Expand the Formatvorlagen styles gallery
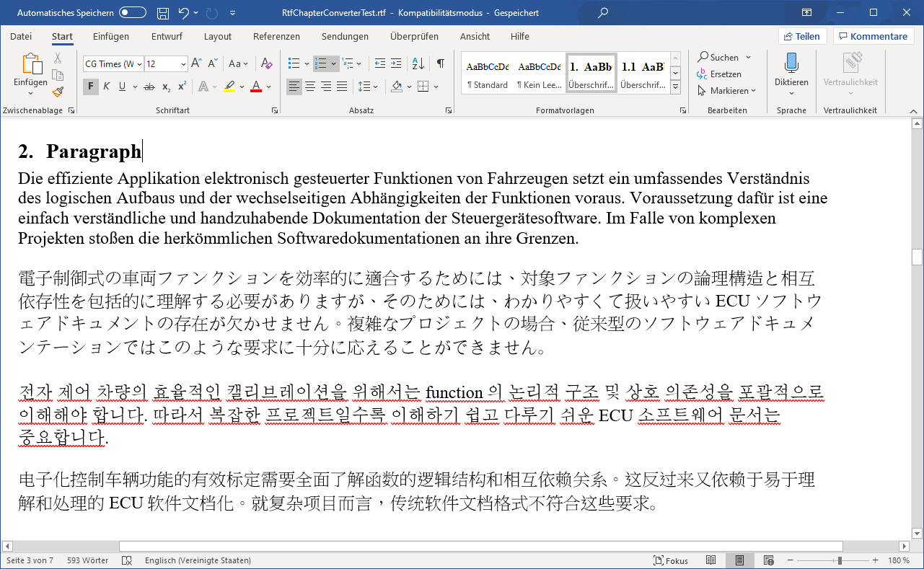Image resolution: width=924 pixels, height=569 pixels. [676, 87]
